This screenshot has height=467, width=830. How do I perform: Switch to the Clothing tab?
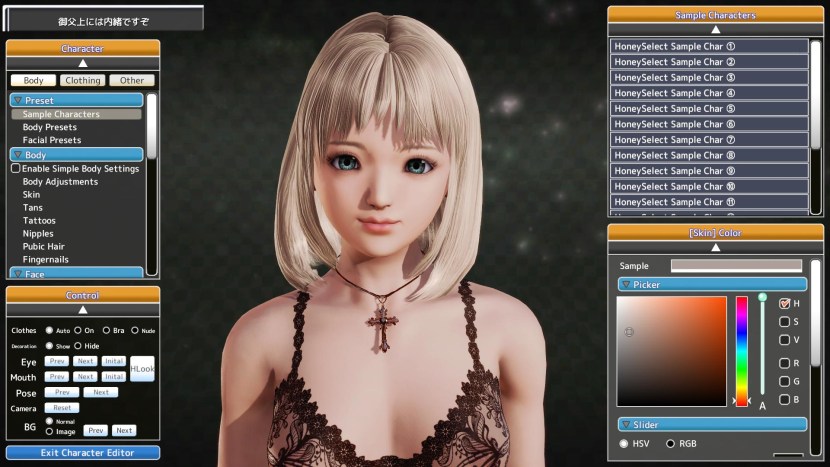tap(82, 80)
